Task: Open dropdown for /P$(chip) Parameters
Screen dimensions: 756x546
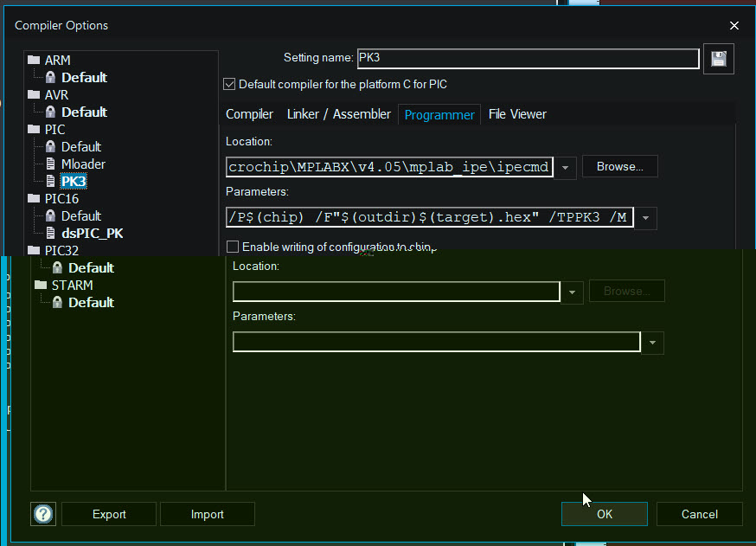Action: point(645,218)
